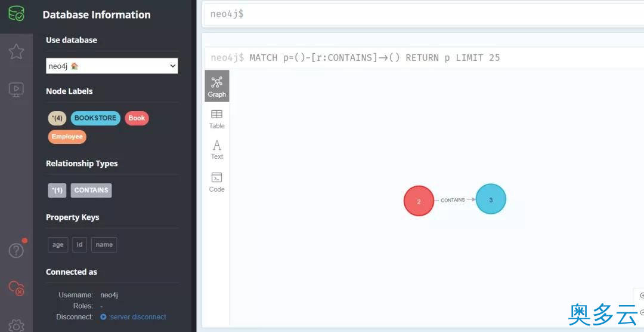Open the Guides play monitor icon

click(16, 90)
